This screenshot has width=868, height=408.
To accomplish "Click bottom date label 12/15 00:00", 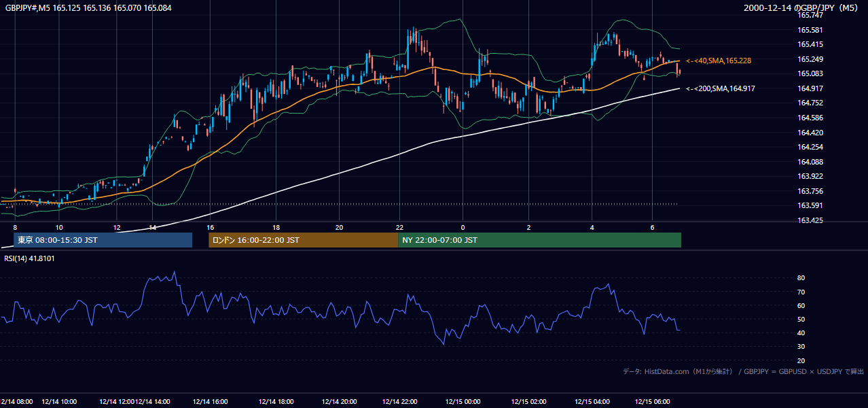I will click(x=463, y=401).
